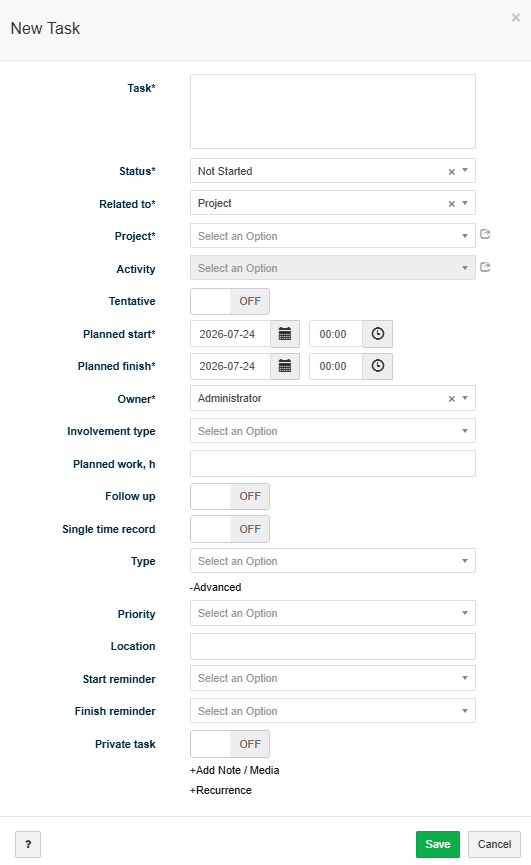Screen dimensions: 531x865
Task: Open the Planned start time clock picker
Action: pos(378,334)
